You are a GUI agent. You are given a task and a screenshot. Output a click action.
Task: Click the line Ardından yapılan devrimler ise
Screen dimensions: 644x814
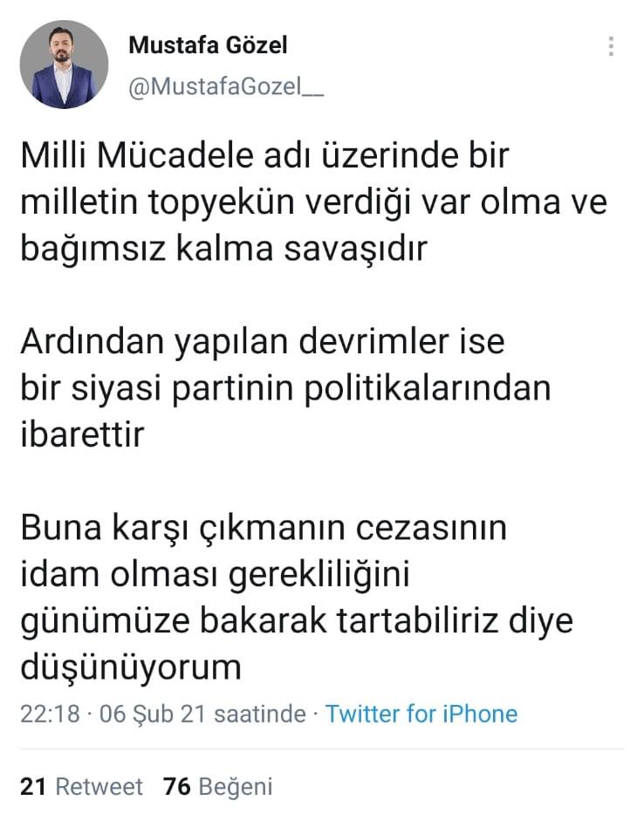tap(262, 341)
